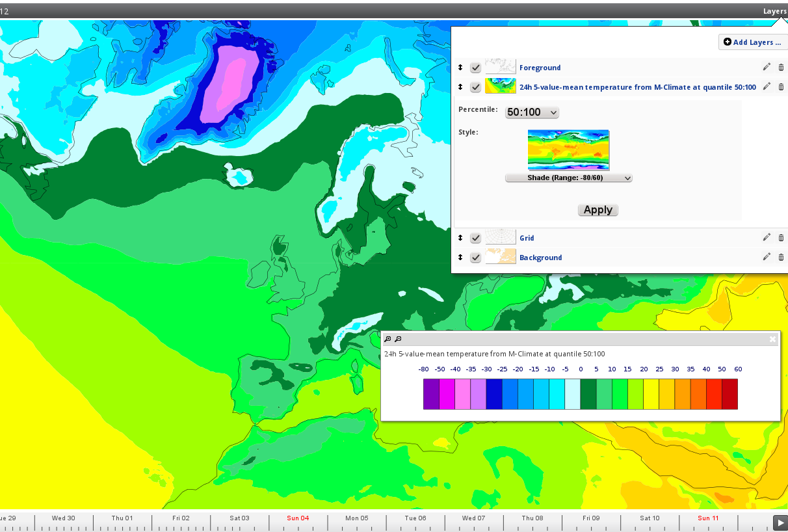Edit the Foreground layer with the pencil icon
This screenshot has width=788, height=532.
click(x=767, y=67)
